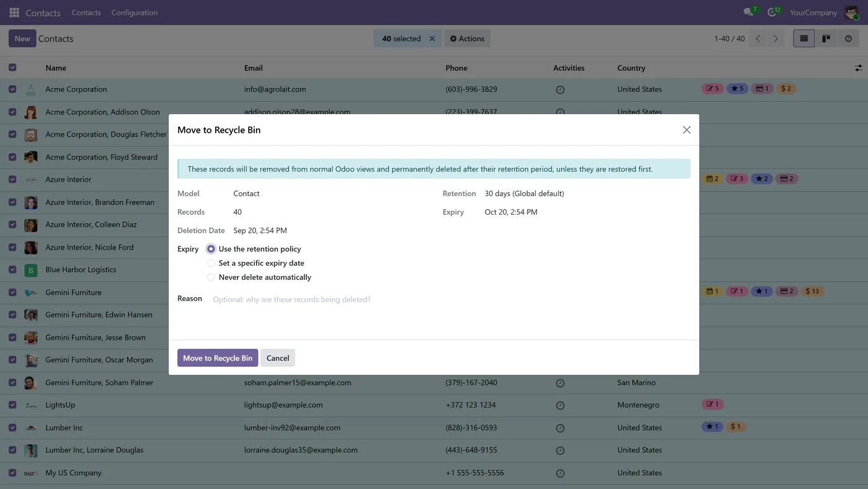Open optional columns adjust icon
The height and width of the screenshot is (489, 868).
point(858,68)
